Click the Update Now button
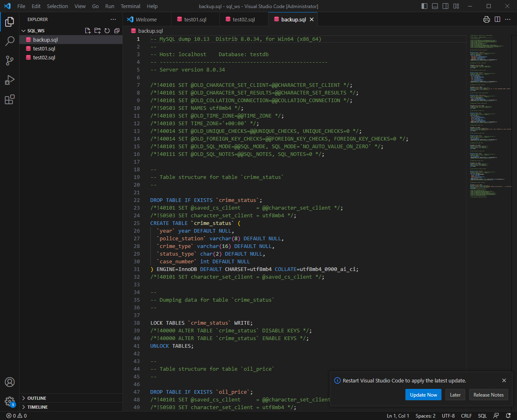The width and height of the screenshot is (517, 420). coord(423,395)
